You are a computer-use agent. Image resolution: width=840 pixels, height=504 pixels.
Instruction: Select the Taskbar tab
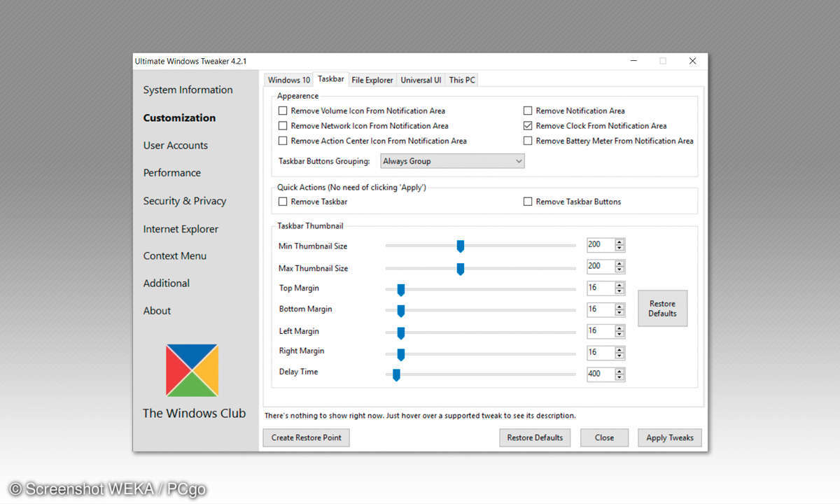click(x=331, y=79)
